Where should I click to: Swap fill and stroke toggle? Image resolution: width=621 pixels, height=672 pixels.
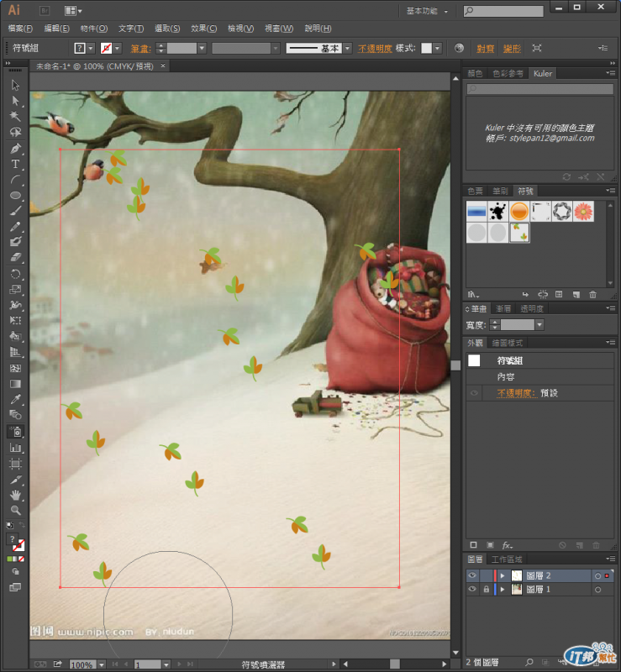(x=23, y=525)
